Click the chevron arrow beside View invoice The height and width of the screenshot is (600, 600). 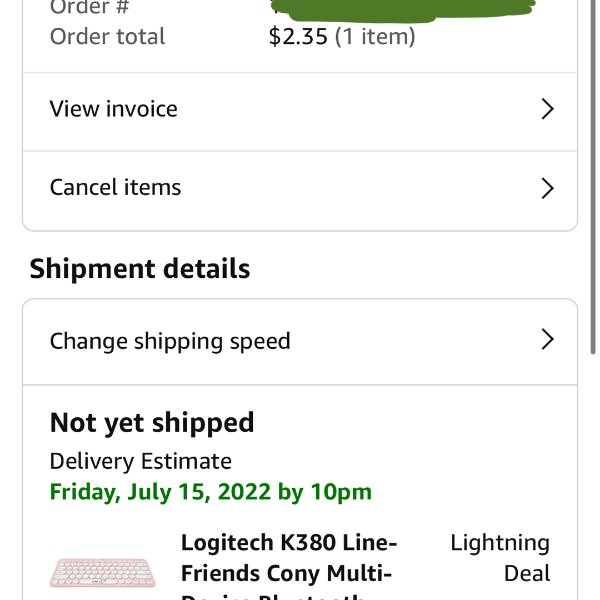click(548, 109)
